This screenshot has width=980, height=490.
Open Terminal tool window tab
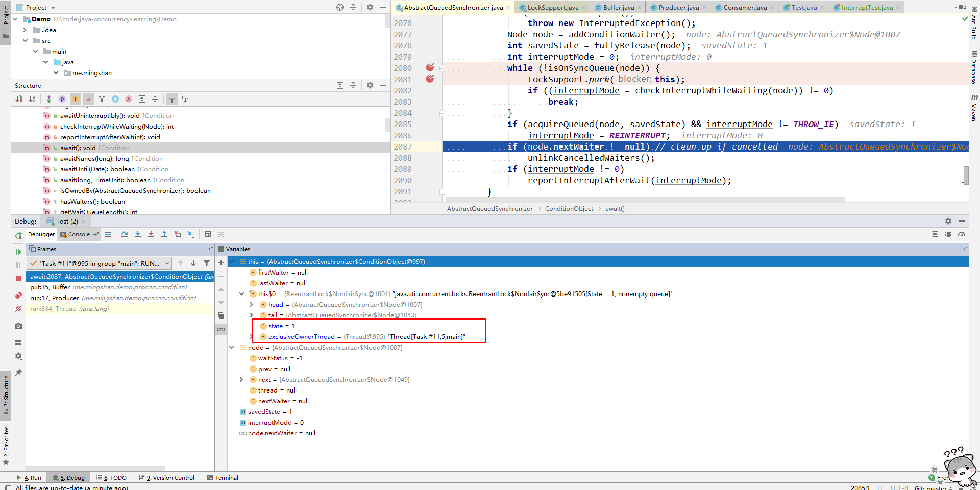coord(223,478)
